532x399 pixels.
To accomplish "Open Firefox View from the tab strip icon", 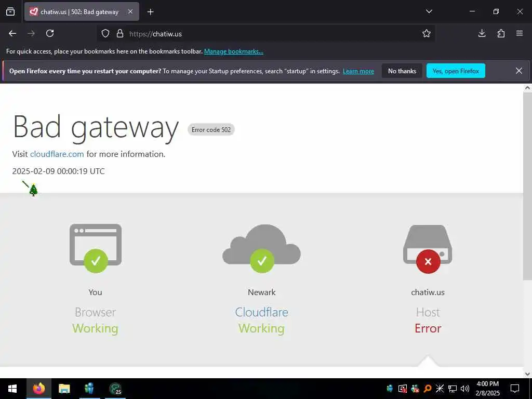I will pyautogui.click(x=10, y=12).
